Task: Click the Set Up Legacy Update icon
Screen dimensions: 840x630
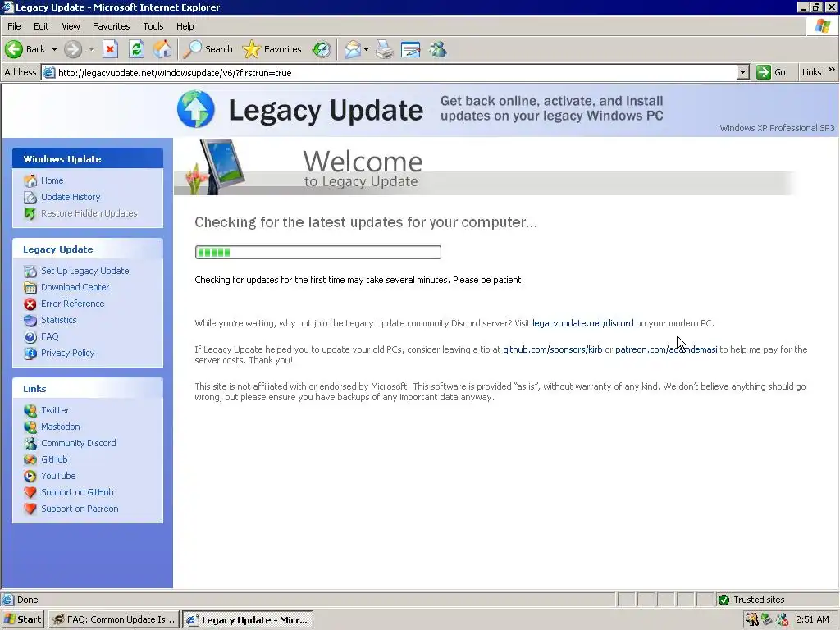Action: [x=30, y=271]
